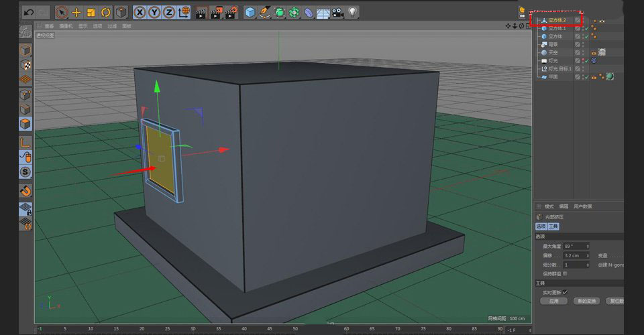Select the Rotate tool
Screen dimensions: 644x335
[x=105, y=12]
